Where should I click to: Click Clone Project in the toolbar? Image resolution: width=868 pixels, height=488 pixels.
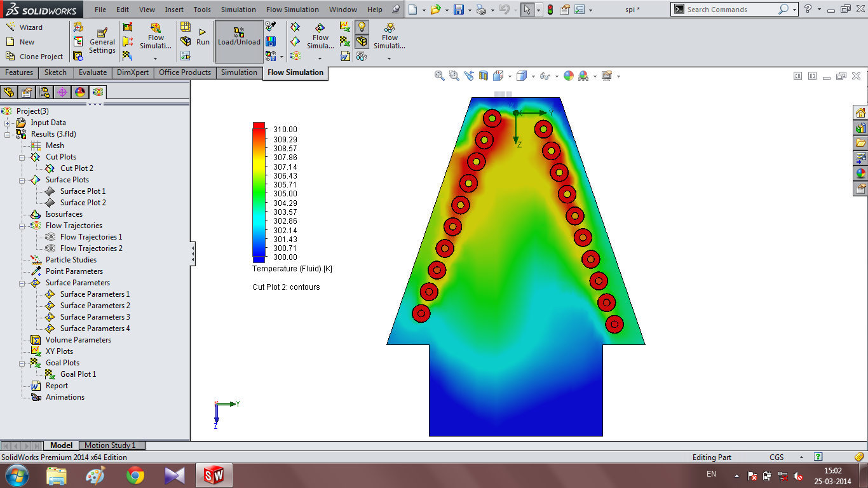(34, 57)
